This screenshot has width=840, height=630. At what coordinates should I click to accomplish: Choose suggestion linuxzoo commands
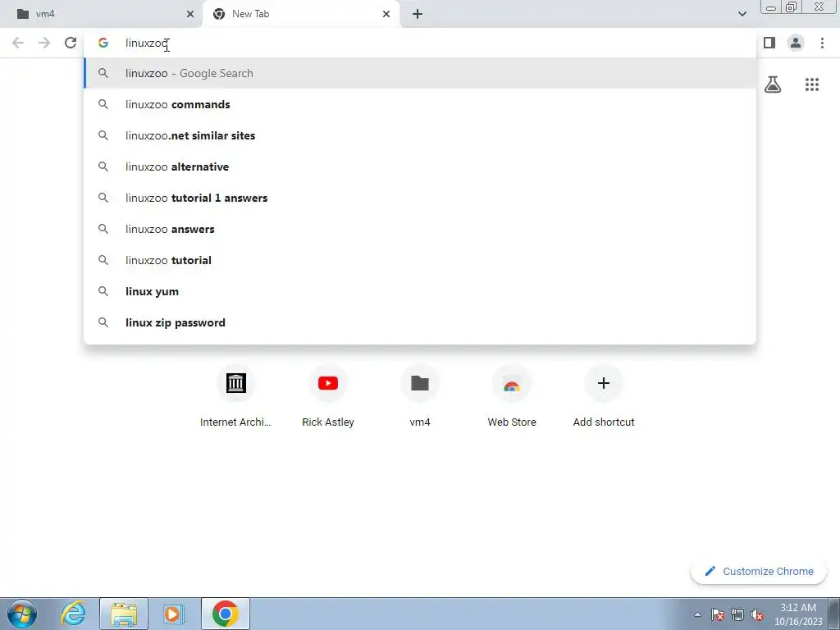point(420,104)
